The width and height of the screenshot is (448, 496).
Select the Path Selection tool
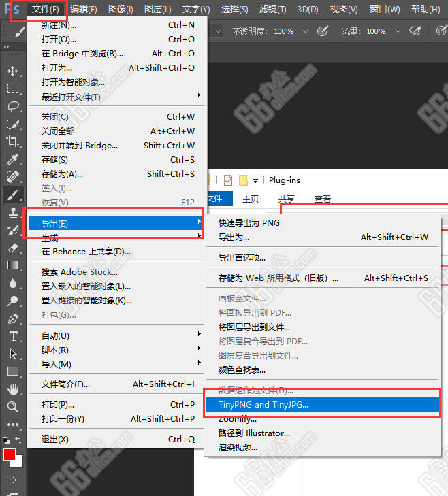(13, 354)
